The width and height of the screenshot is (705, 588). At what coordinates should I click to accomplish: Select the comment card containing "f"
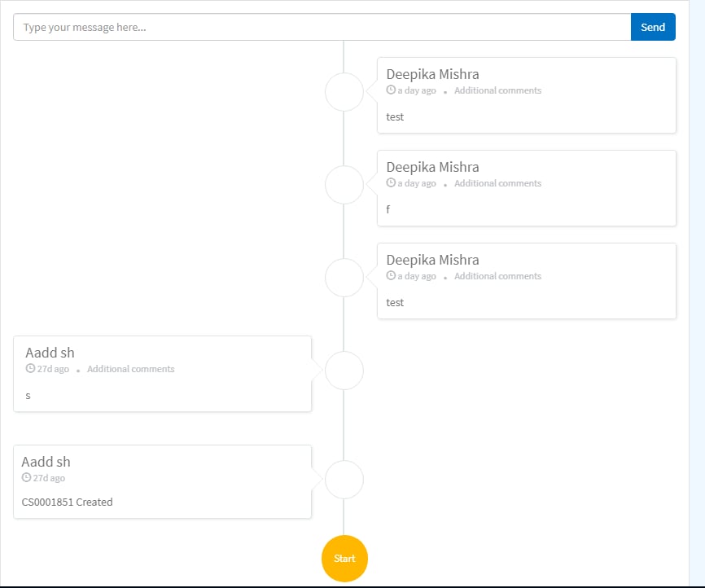tap(525, 188)
